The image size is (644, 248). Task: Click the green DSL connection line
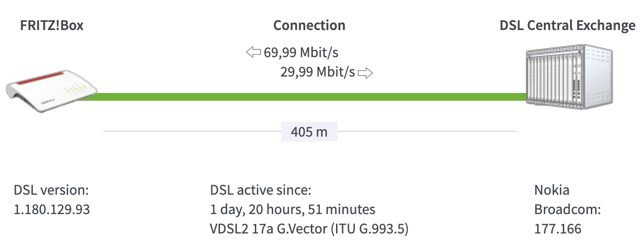(309, 97)
